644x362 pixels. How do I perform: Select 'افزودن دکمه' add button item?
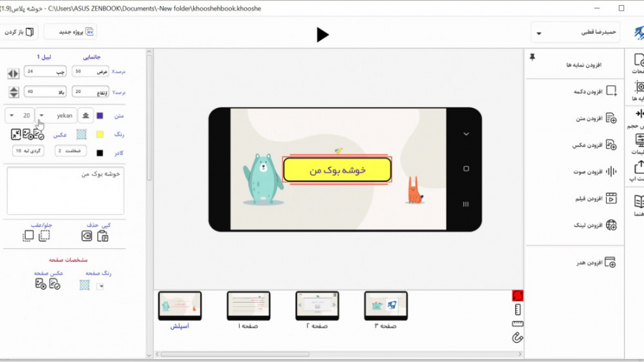[595, 91]
